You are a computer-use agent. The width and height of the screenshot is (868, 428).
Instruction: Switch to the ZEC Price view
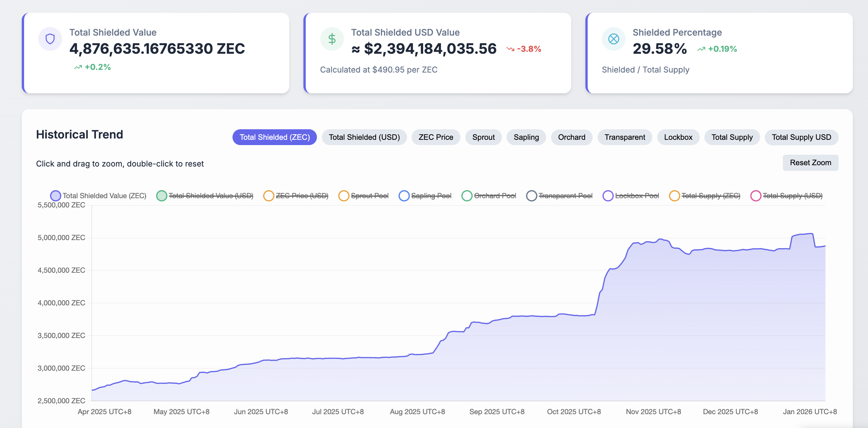[x=435, y=137]
